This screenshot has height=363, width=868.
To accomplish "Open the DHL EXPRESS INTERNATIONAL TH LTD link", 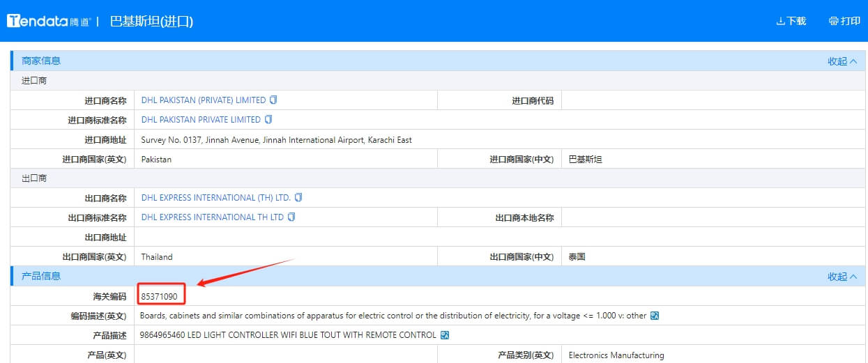I will (213, 217).
